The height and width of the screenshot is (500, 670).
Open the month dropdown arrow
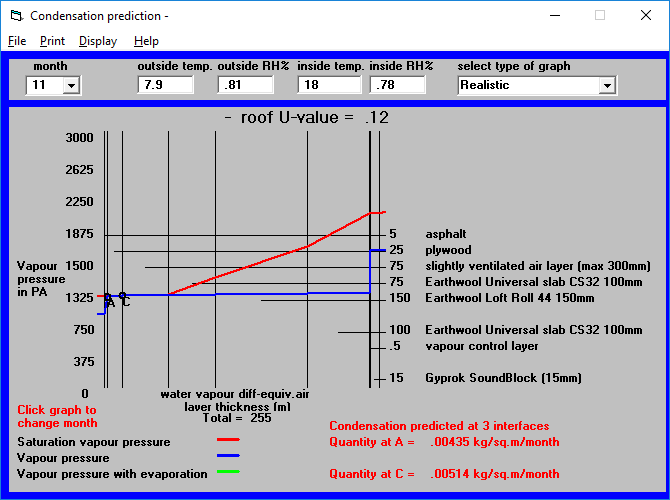pos(71,85)
